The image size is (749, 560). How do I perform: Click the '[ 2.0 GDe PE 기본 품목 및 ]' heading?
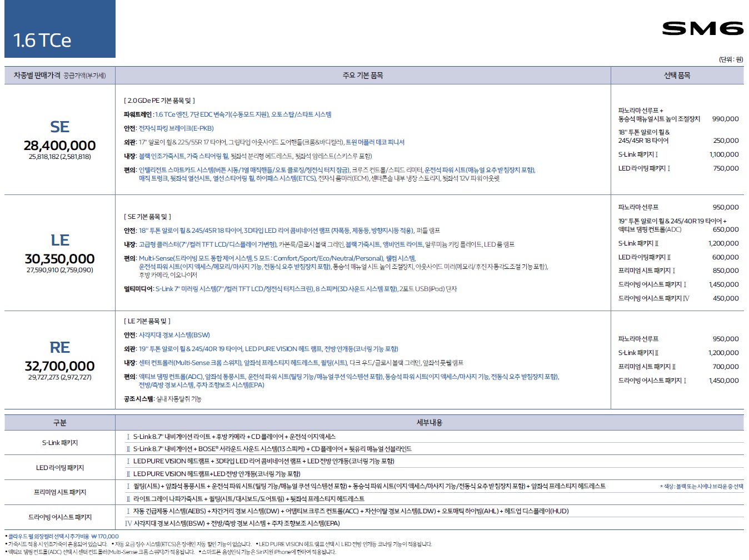point(159,101)
